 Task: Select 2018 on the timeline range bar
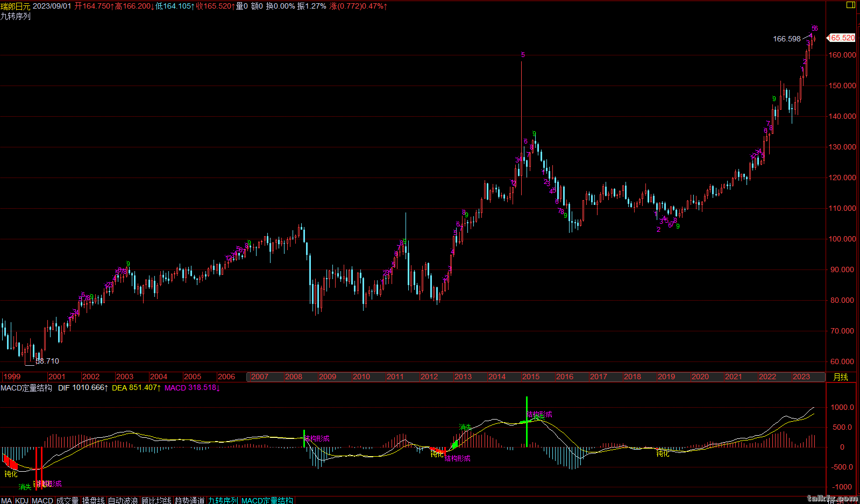click(x=632, y=377)
